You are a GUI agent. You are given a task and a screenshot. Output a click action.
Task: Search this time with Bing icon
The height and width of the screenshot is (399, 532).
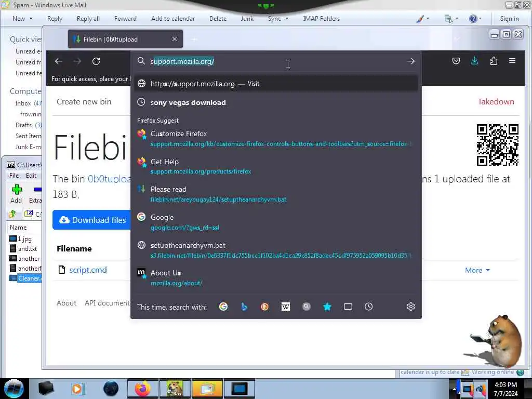244,307
